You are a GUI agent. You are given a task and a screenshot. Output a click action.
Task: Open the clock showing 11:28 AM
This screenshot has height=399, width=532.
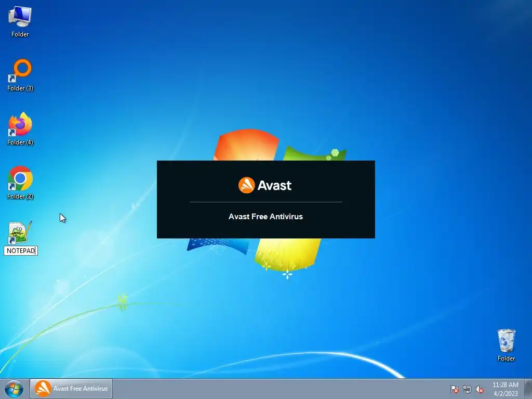click(505, 389)
